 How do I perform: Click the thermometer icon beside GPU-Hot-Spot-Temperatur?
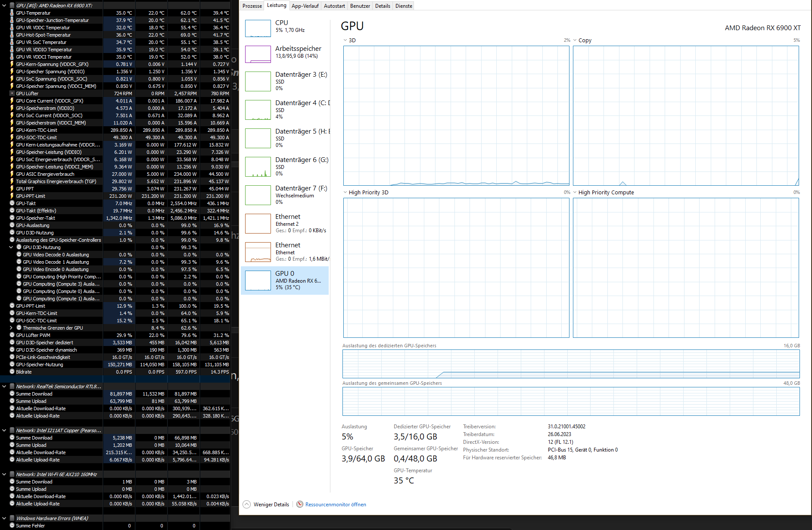point(12,35)
